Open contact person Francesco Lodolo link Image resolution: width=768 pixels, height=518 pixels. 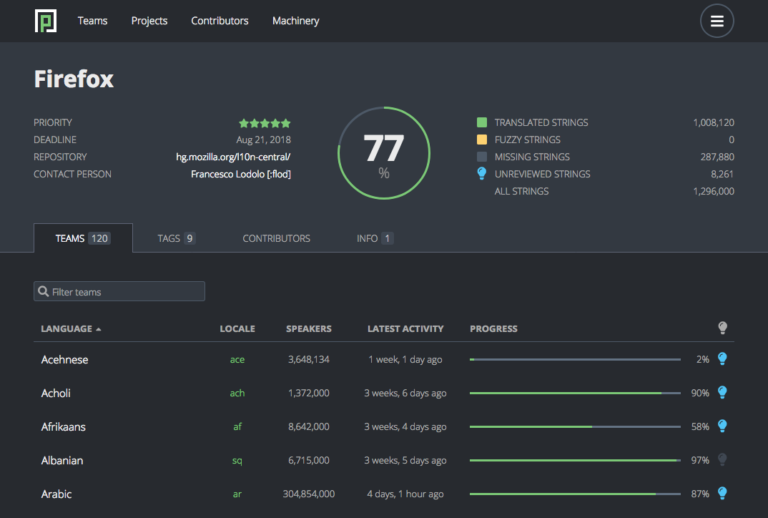click(x=240, y=174)
